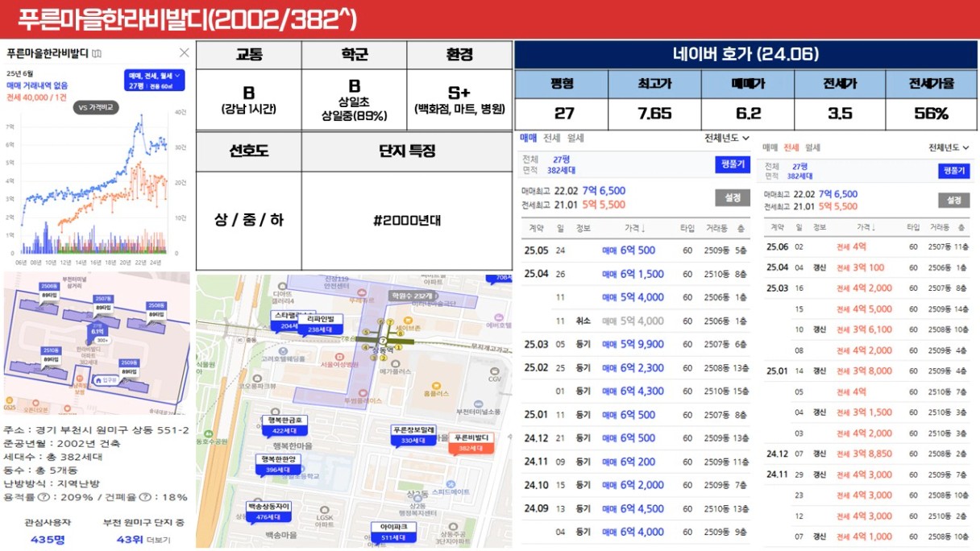Click 평풀기 button in left listing panel
The height and width of the screenshot is (551, 980).
pyautogui.click(x=732, y=164)
